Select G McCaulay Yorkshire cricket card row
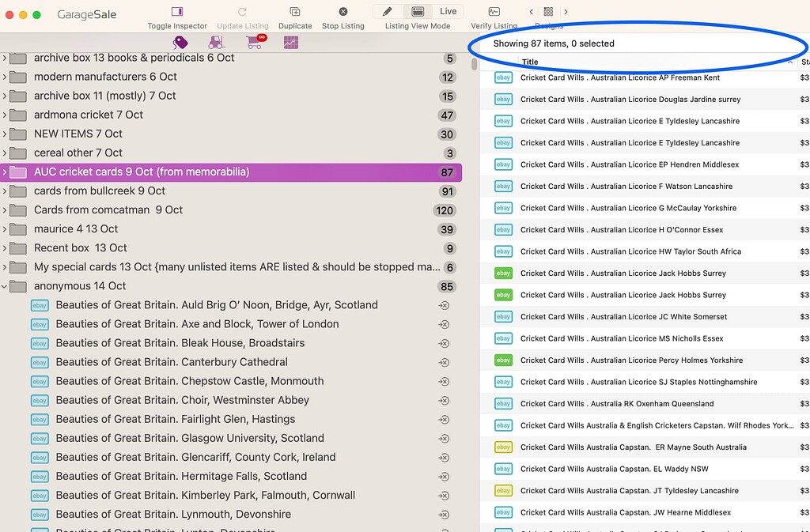Screen dimensions: 810x532 click(x=645, y=208)
